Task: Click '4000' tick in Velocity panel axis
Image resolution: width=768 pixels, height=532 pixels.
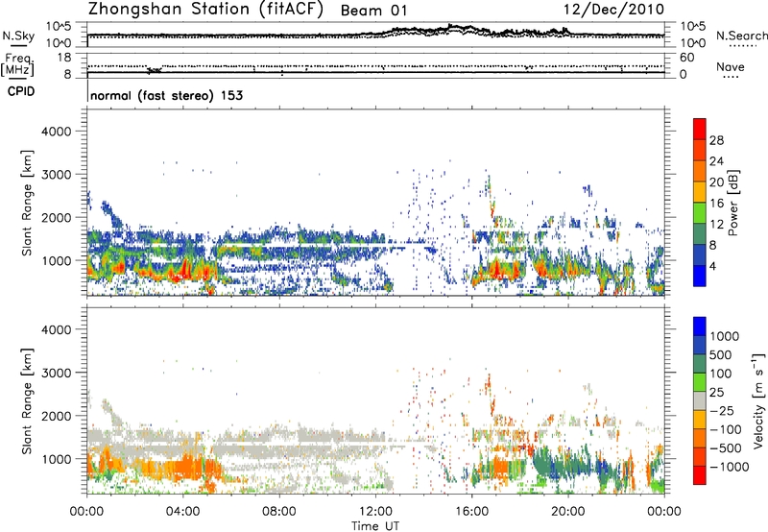Action: pyautogui.click(x=57, y=329)
